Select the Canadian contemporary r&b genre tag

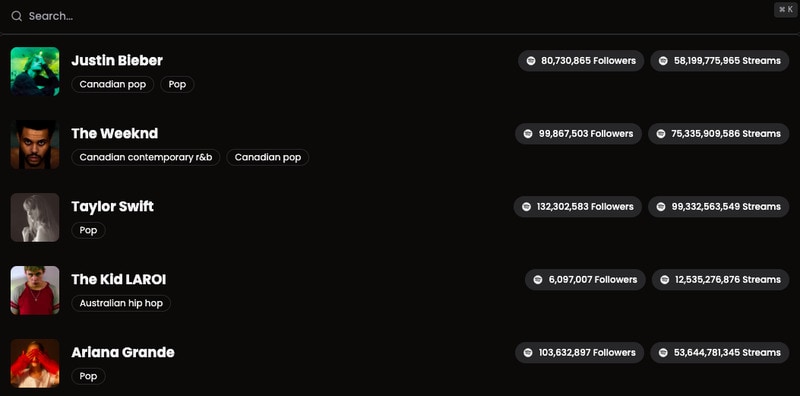[146, 157]
